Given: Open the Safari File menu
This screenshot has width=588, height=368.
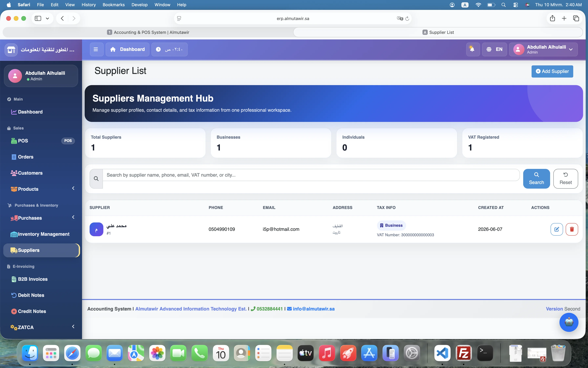Looking at the screenshot, I should click(x=40, y=5).
